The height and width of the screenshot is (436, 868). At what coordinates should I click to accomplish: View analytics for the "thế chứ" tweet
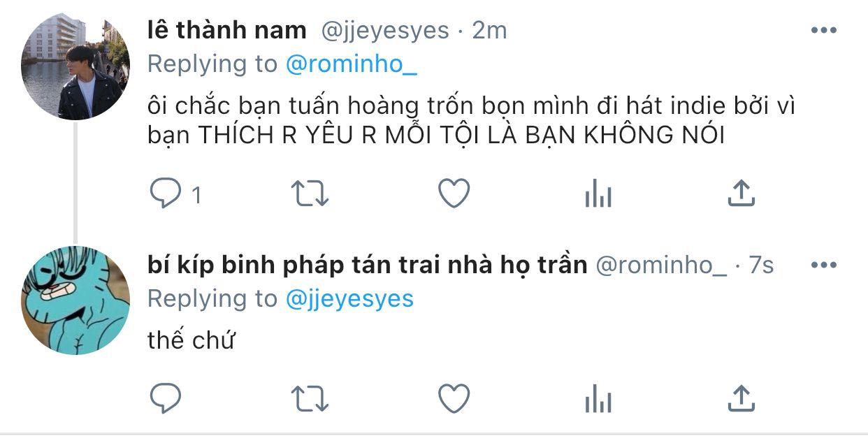pos(598,399)
